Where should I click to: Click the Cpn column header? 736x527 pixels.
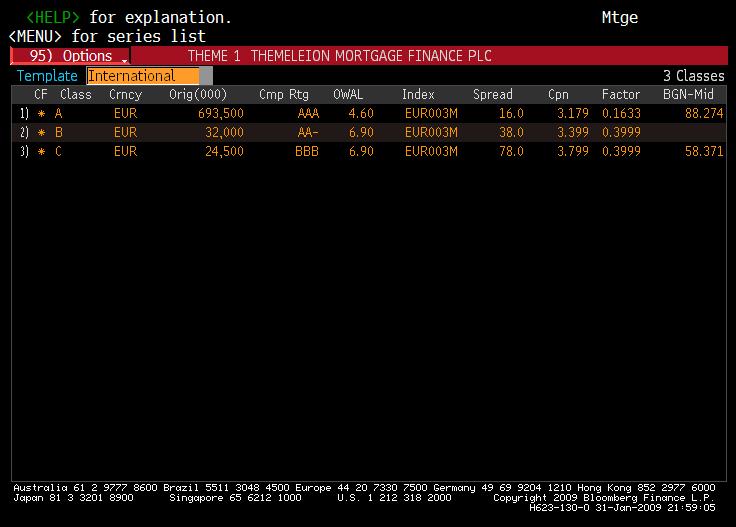tap(558, 95)
